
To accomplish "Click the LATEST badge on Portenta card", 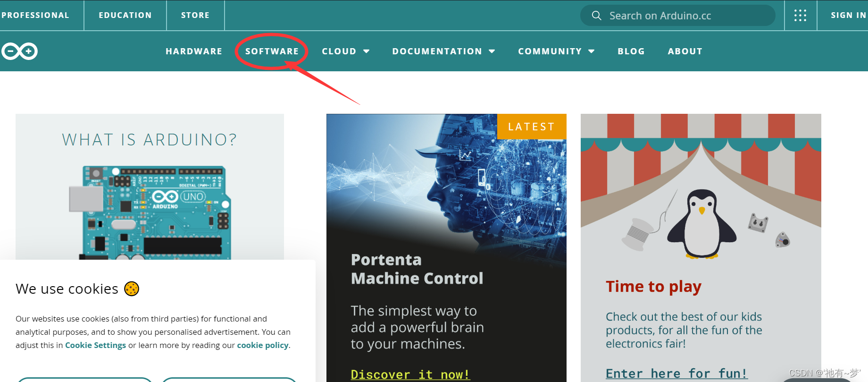I will pyautogui.click(x=532, y=127).
